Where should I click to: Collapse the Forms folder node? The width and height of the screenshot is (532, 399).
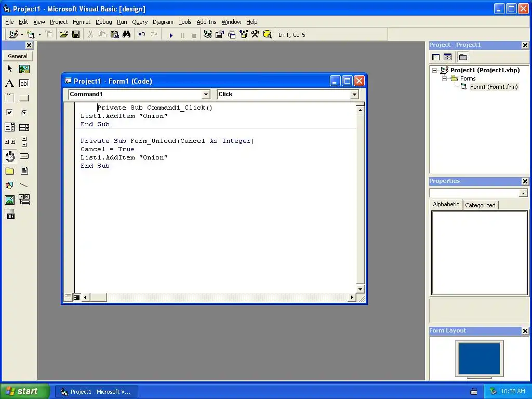445,79
